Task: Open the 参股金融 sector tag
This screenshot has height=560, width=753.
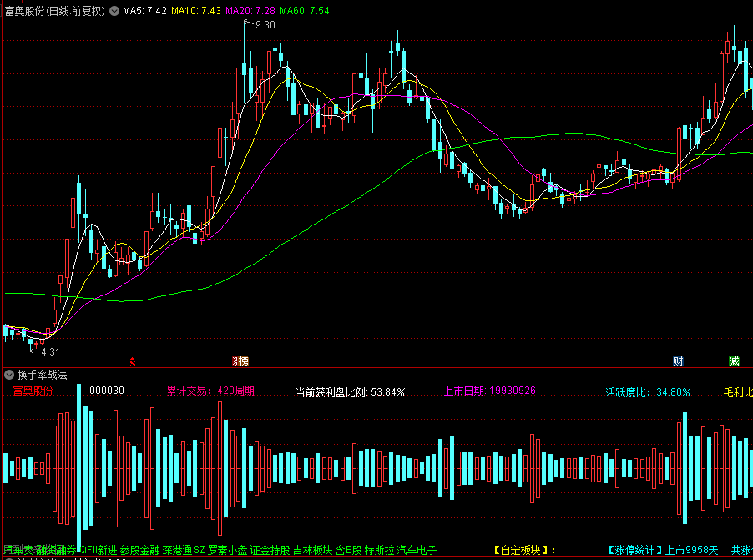Action: pos(139,550)
